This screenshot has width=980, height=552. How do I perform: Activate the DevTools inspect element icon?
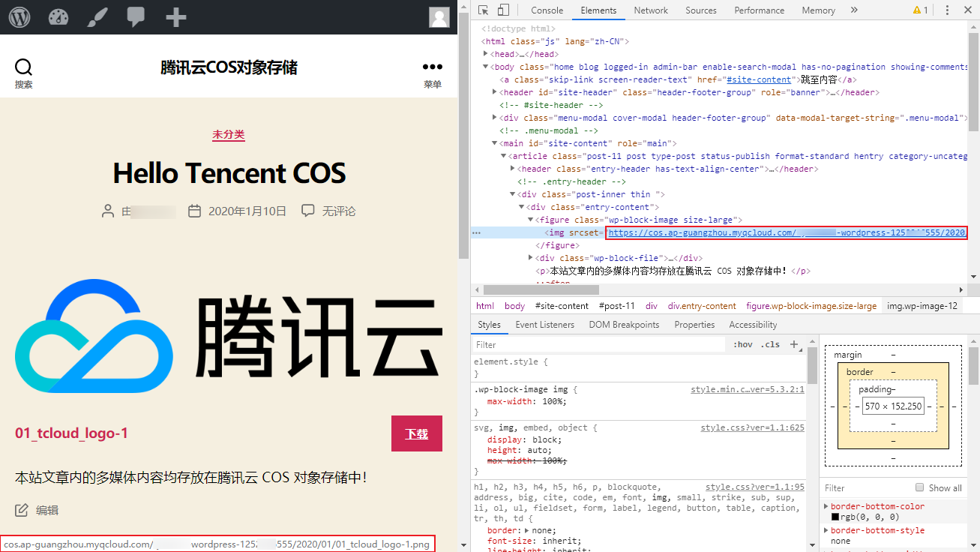(484, 10)
